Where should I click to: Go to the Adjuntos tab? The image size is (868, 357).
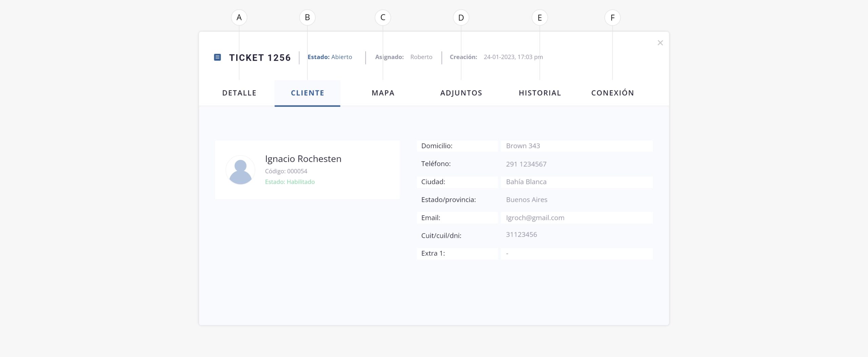(x=461, y=93)
